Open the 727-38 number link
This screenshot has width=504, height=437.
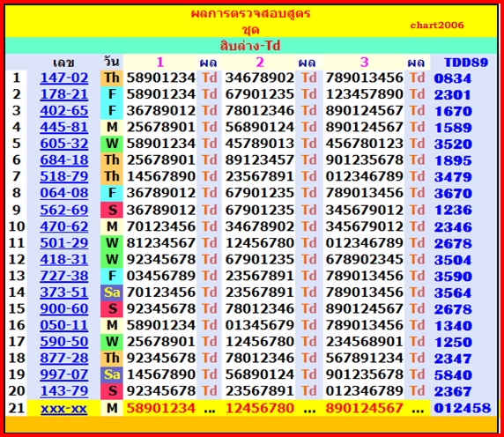[64, 276]
